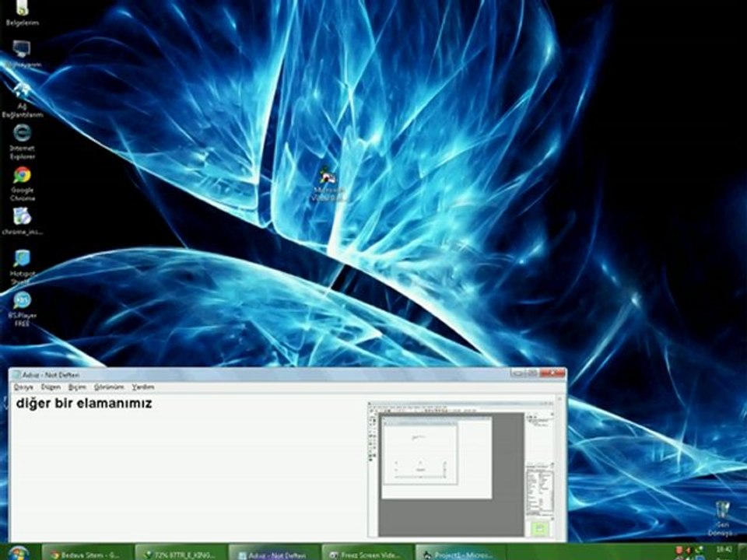
Task: Select the Hotspot Shield desktop icon
Action: coord(22,267)
